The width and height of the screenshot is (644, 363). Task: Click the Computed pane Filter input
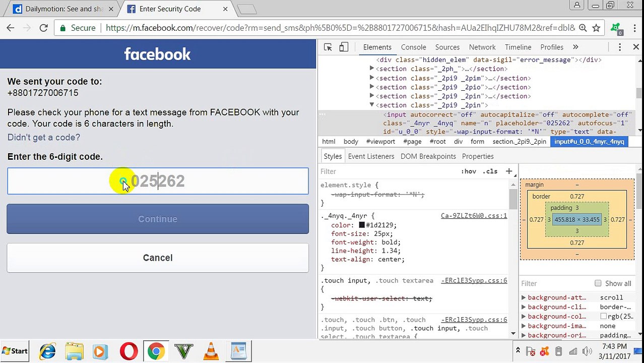coord(554,283)
